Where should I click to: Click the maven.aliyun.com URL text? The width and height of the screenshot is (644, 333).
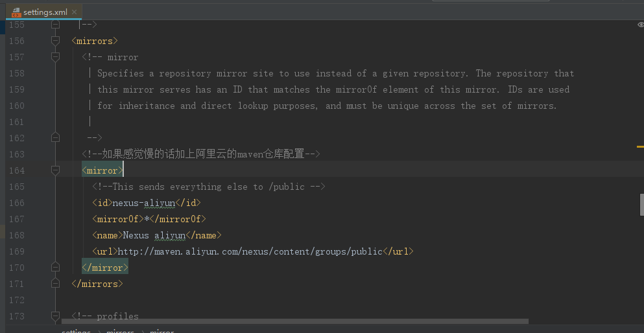click(250, 251)
